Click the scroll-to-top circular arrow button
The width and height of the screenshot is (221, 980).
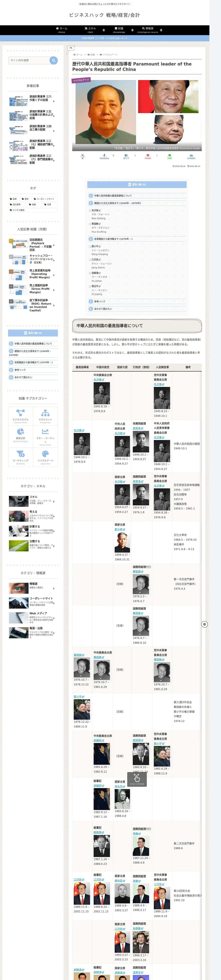204,624
